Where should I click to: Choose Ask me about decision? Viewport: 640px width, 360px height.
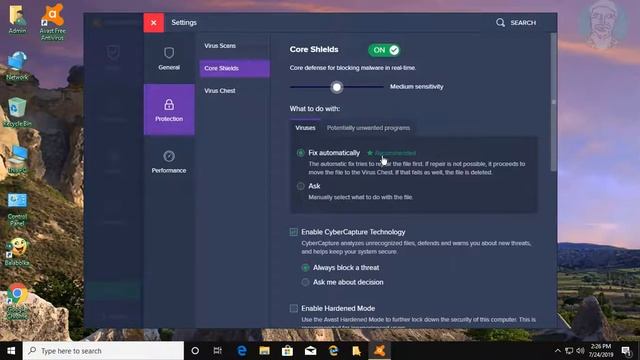coord(305,282)
